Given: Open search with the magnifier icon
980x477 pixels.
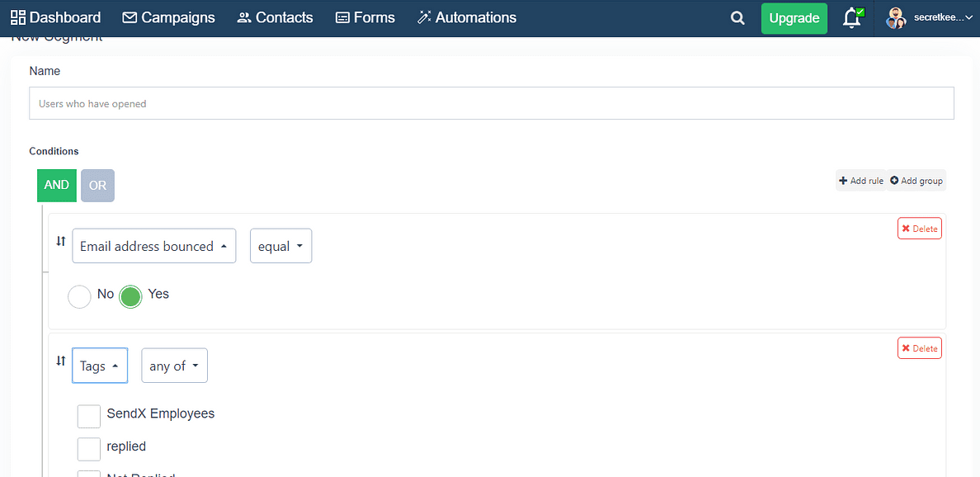Looking at the screenshot, I should click(x=737, y=17).
